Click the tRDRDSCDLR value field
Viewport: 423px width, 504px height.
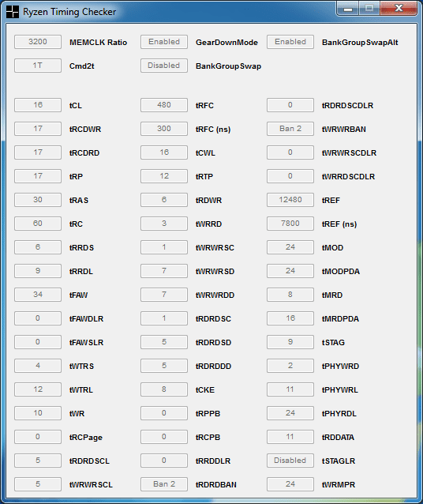(x=290, y=105)
